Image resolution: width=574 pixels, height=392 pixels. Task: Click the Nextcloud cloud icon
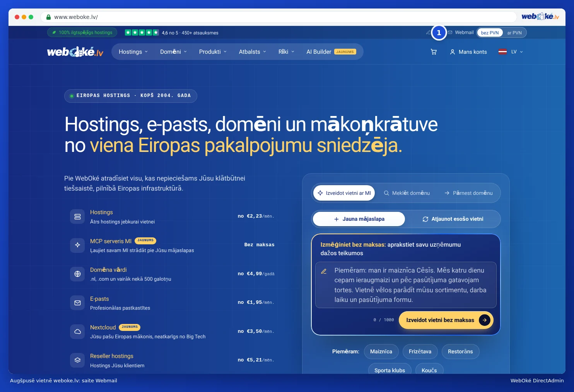(x=77, y=332)
